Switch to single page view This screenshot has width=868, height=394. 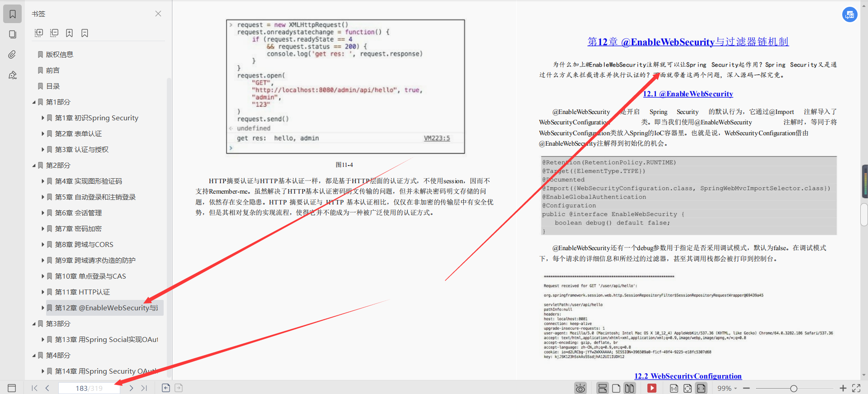tap(616, 388)
